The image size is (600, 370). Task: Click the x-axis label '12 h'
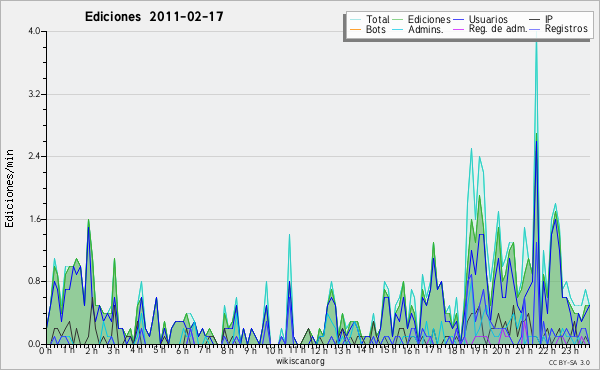[x=319, y=350]
